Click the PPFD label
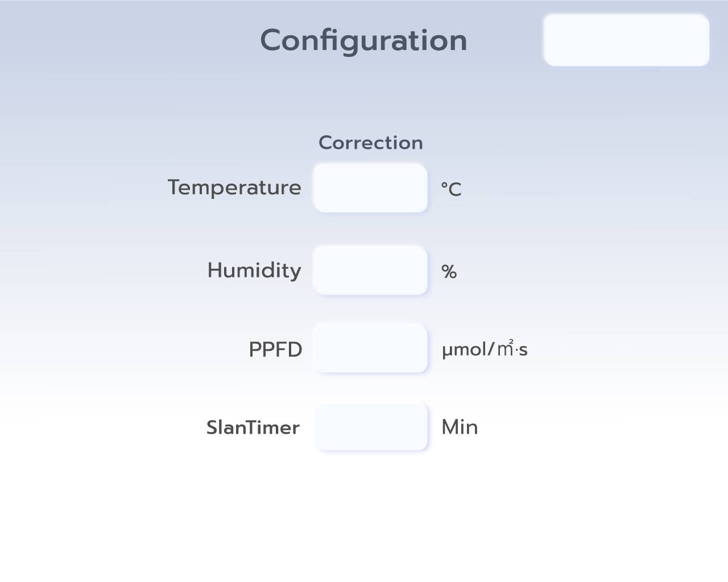728x582 pixels. [275, 350]
